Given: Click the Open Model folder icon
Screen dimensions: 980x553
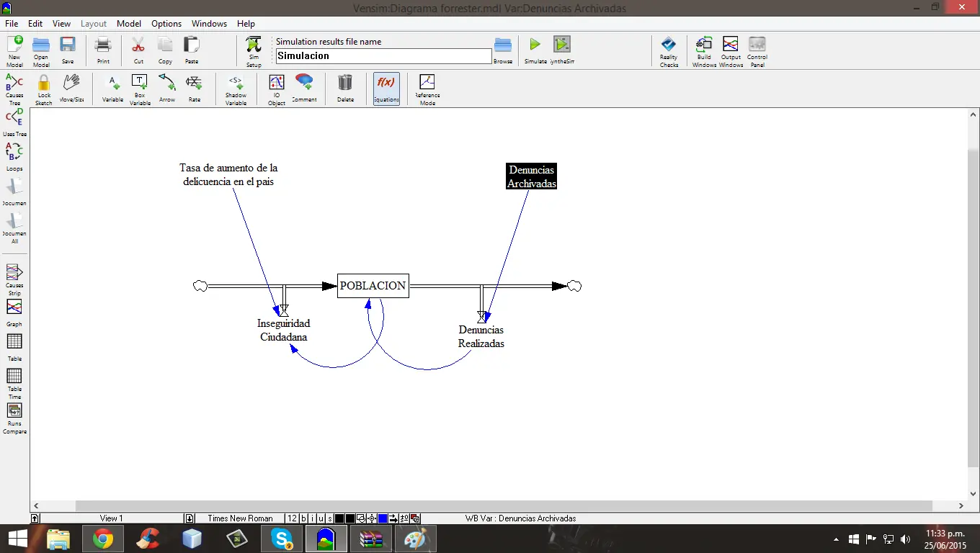Looking at the screenshot, I should [41, 50].
